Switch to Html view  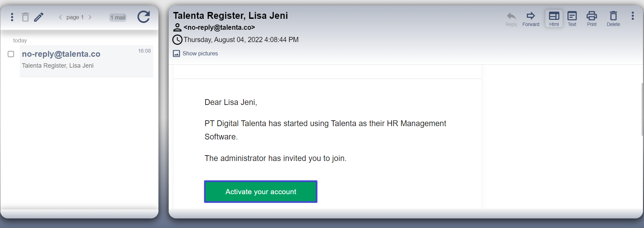554,19
